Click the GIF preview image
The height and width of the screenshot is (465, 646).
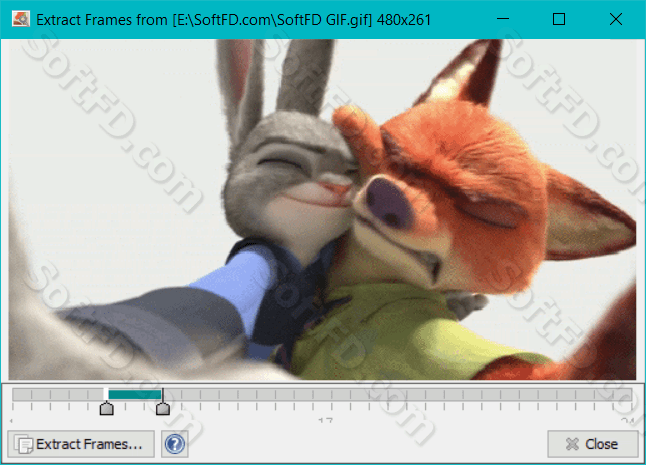[322, 209]
